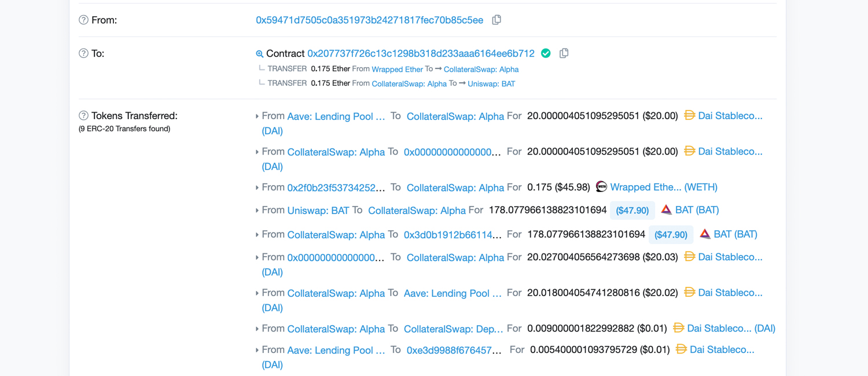Screen dimensions: 868x376
Task: Open CollateralSwap: Alpha sender in 20.018 row
Action: click(x=336, y=293)
